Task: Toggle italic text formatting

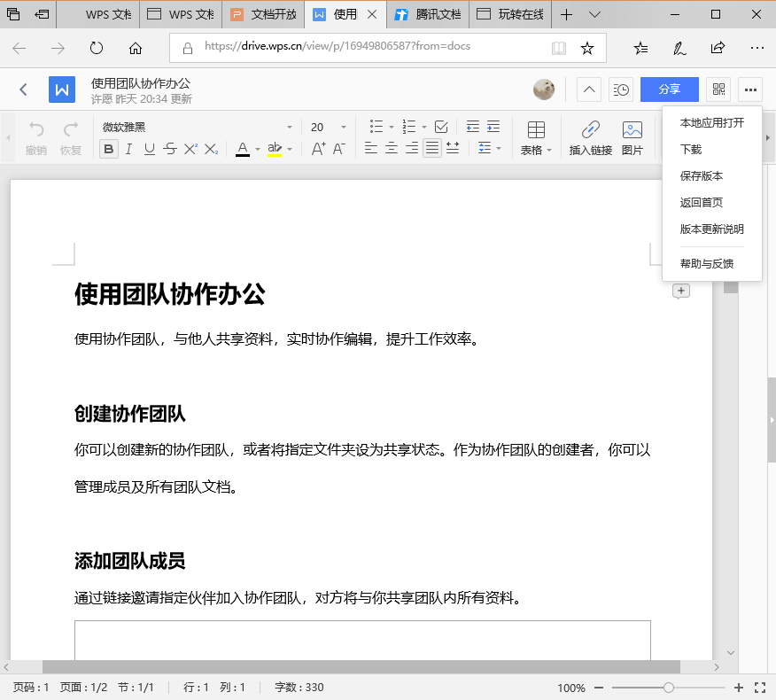Action: point(129,149)
